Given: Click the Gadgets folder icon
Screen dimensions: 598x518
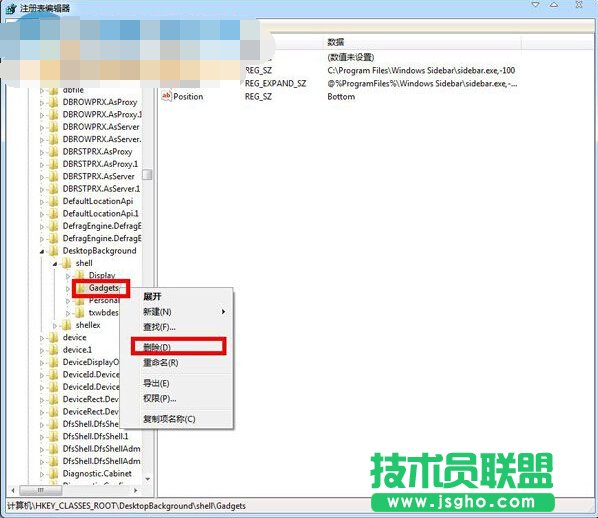Looking at the screenshot, I should click(x=80, y=288).
